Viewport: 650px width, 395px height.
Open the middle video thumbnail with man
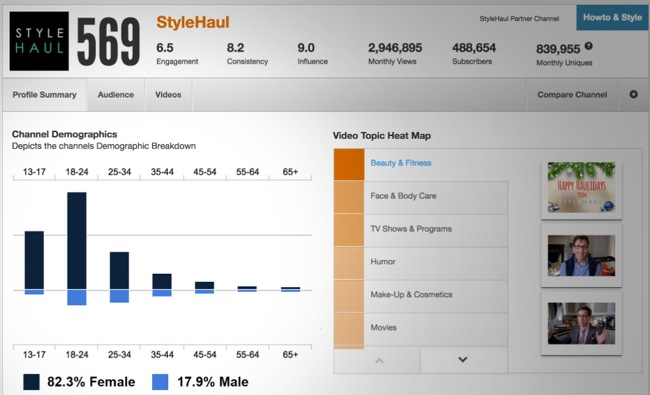[x=581, y=256]
